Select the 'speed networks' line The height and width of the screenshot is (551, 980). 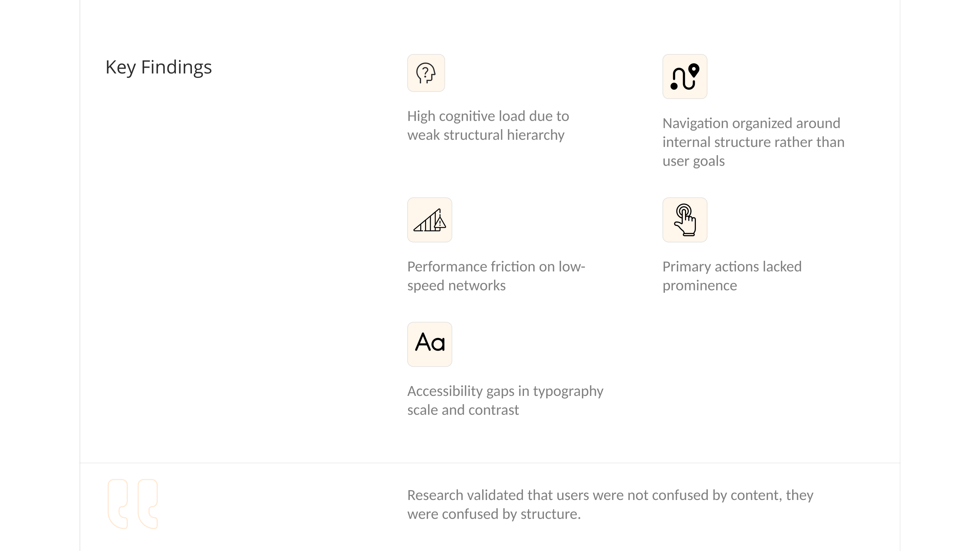(x=457, y=286)
